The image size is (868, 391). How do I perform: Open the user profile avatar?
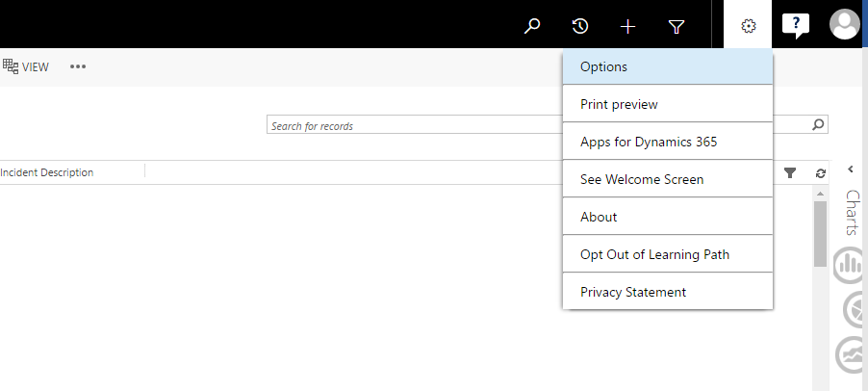click(x=844, y=24)
